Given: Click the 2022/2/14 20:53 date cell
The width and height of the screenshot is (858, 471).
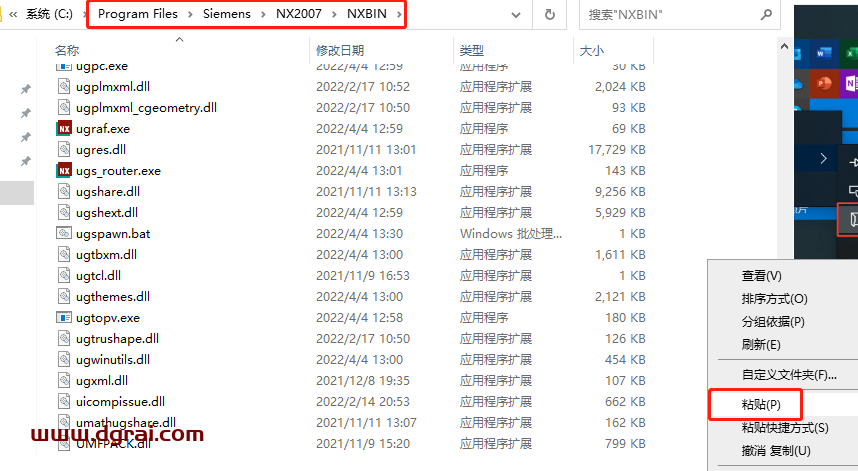Looking at the screenshot, I should pos(363,402).
